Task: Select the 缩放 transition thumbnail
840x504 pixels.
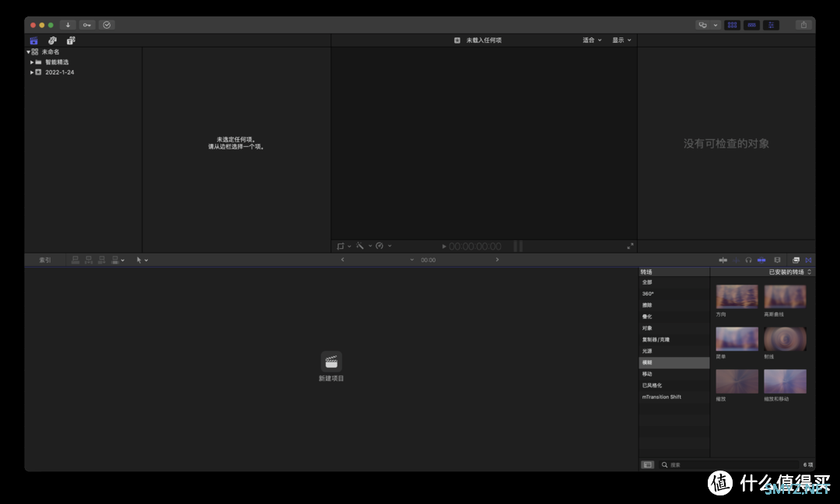Action: 737,381
